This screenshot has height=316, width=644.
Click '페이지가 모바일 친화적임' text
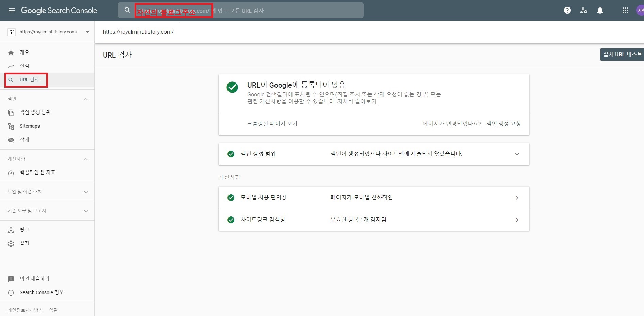pyautogui.click(x=362, y=198)
